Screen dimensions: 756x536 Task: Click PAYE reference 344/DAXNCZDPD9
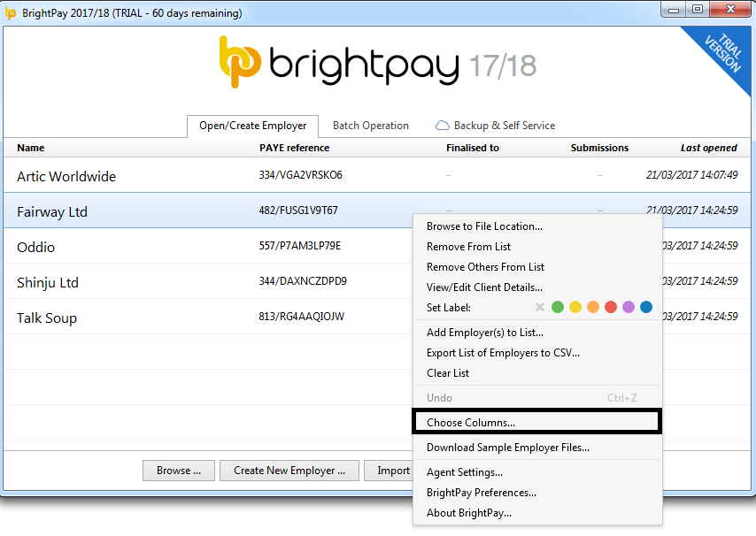click(x=302, y=280)
